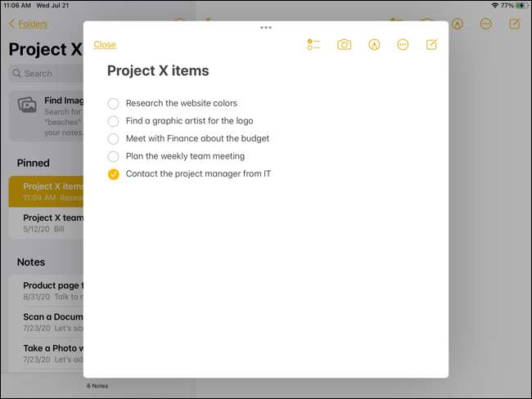Tap the background compose icon in top bar
This screenshot has width=532, height=399.
point(515,24)
